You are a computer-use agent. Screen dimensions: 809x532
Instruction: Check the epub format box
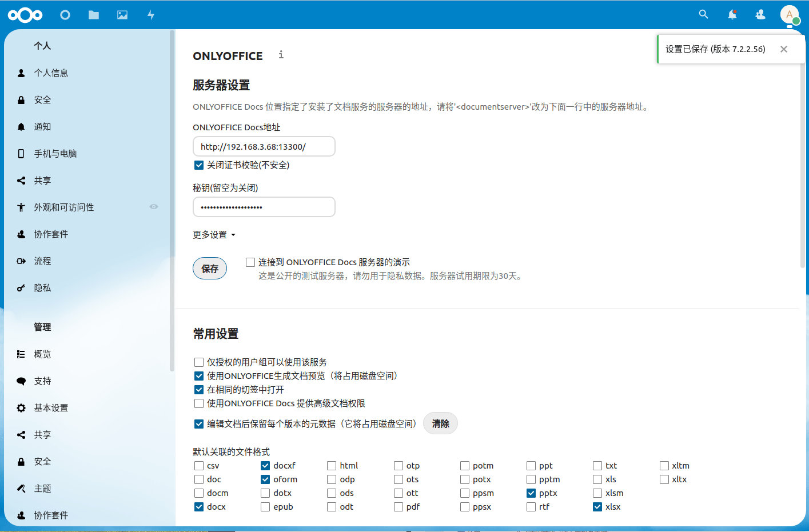(265, 507)
